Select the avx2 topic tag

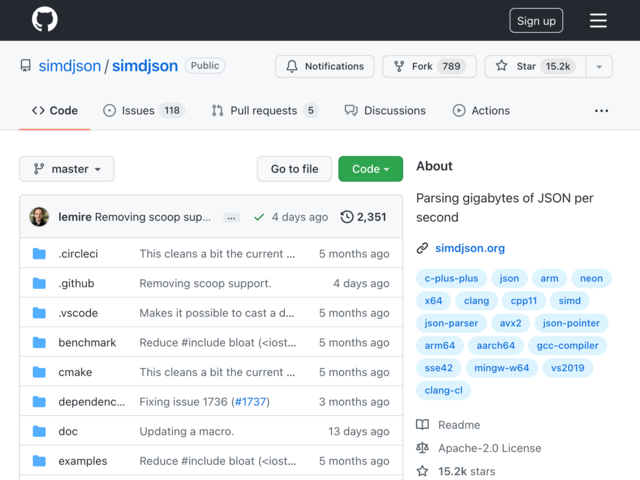[510, 323]
